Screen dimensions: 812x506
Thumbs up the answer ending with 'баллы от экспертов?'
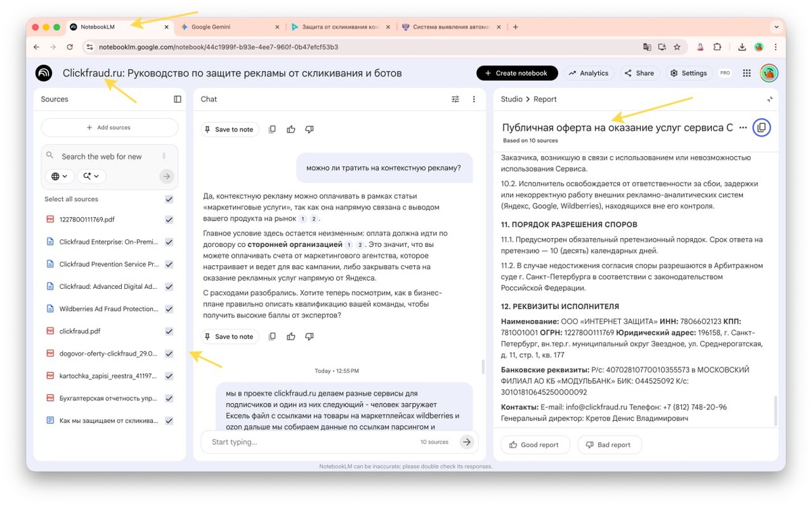click(291, 336)
